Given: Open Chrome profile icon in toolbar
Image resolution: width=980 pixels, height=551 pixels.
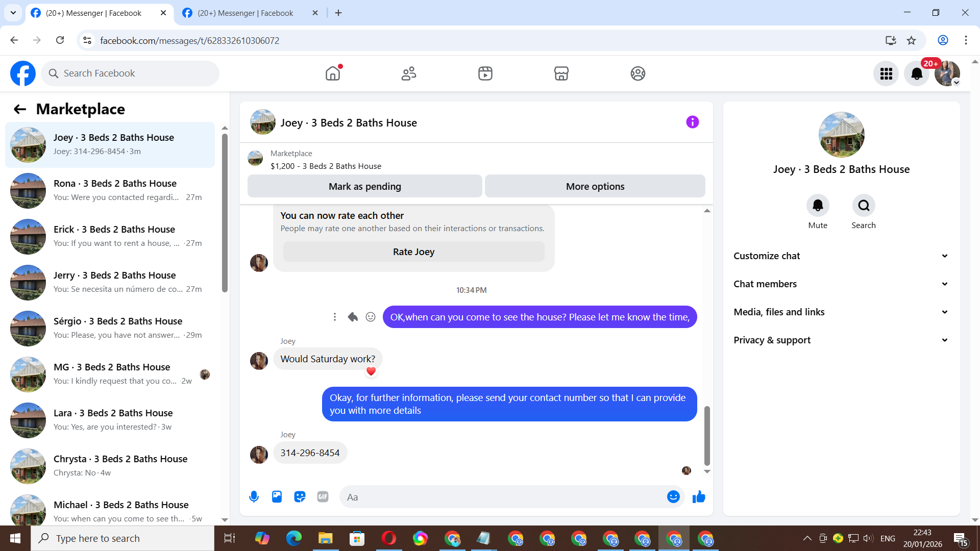Looking at the screenshot, I should point(943,40).
